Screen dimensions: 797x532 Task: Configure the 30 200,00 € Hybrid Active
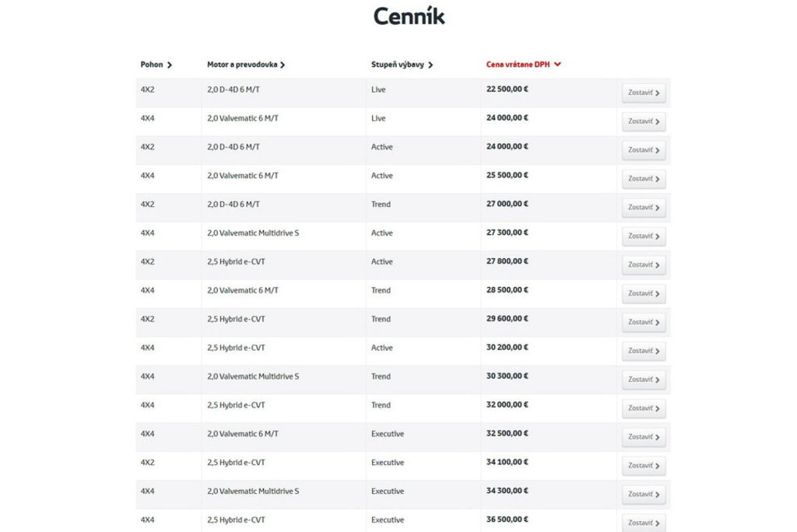(644, 351)
